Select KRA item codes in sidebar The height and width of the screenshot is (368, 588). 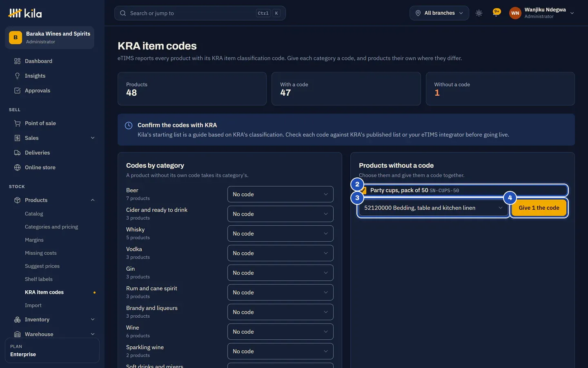coord(44,292)
